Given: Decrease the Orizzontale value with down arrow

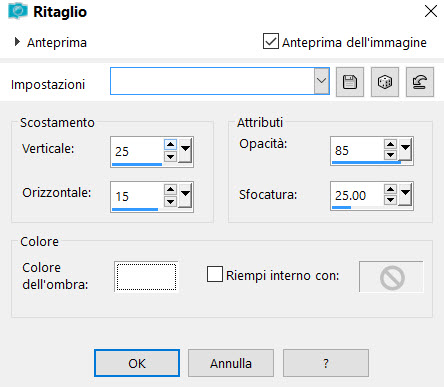Looking at the screenshot, I should (170, 201).
